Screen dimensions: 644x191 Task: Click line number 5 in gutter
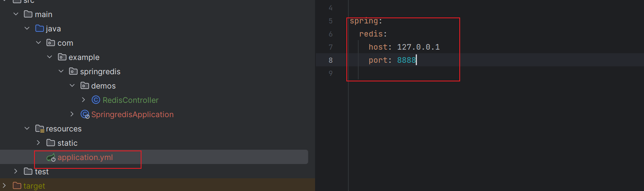331,21
